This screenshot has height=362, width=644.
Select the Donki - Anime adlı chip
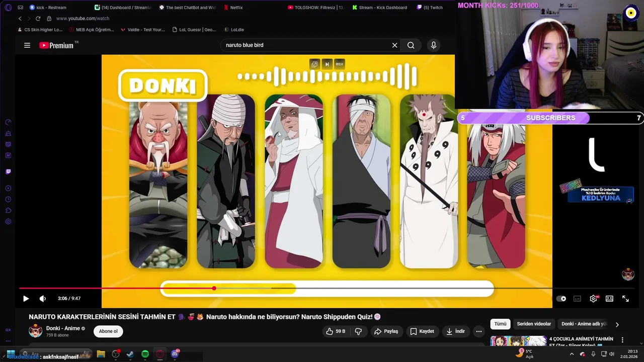[x=584, y=324]
